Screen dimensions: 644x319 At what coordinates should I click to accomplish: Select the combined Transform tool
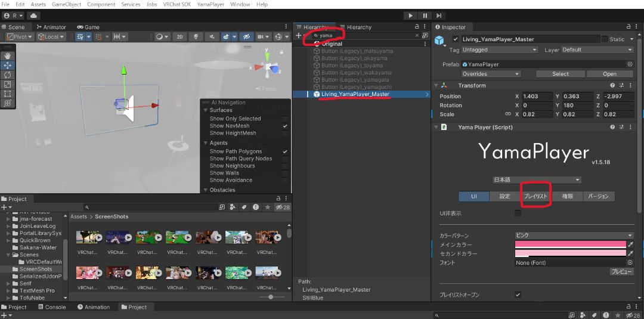8,103
